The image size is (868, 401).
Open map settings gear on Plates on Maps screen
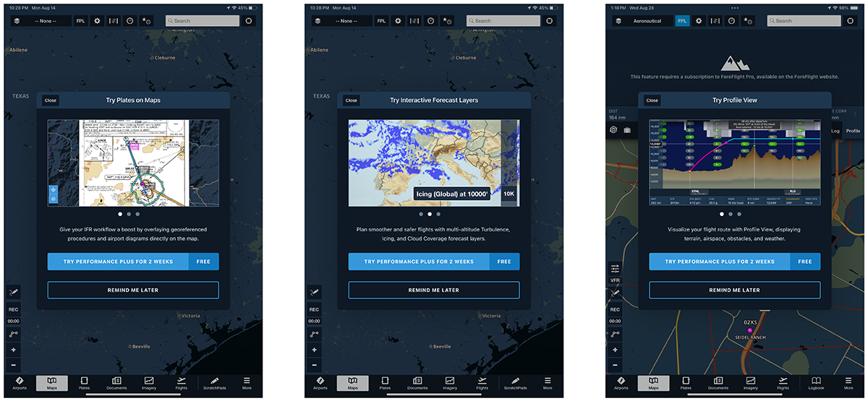pyautogui.click(x=97, y=21)
